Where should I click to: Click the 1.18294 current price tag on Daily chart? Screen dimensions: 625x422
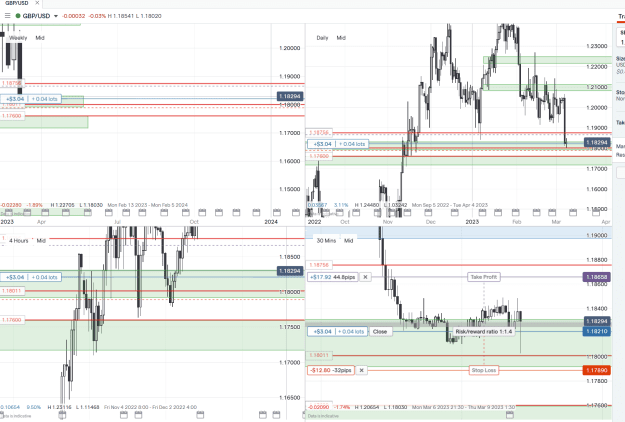coord(597,142)
